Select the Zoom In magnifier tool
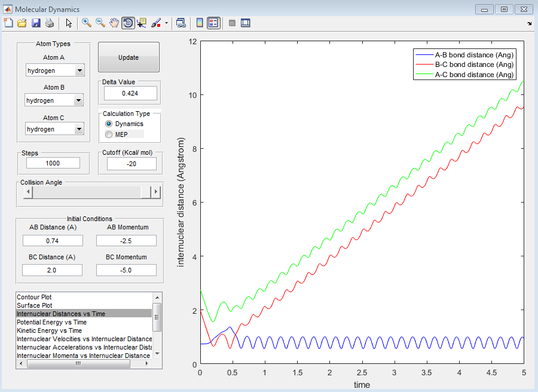Viewport: 538px width, 392px height. click(x=87, y=23)
